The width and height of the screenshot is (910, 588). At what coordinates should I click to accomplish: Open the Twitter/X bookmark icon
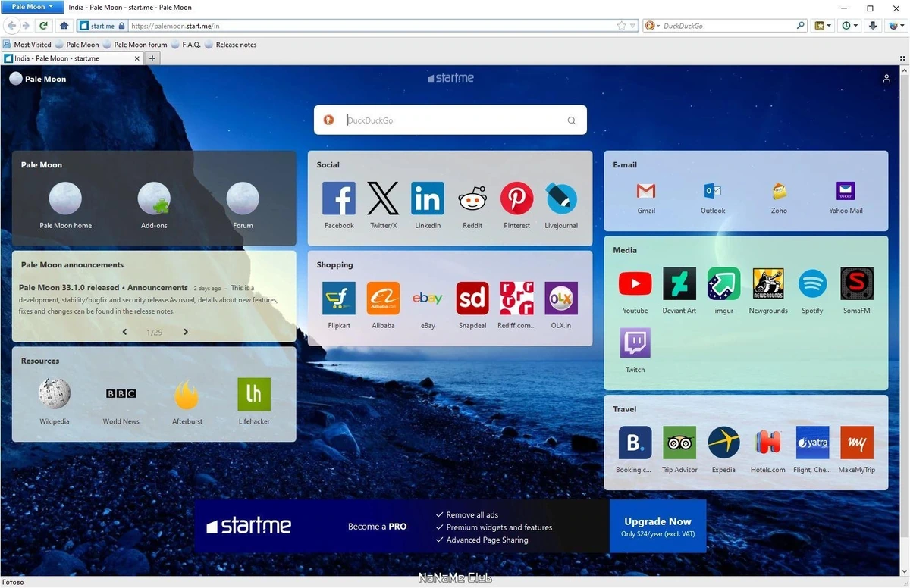pyautogui.click(x=383, y=199)
